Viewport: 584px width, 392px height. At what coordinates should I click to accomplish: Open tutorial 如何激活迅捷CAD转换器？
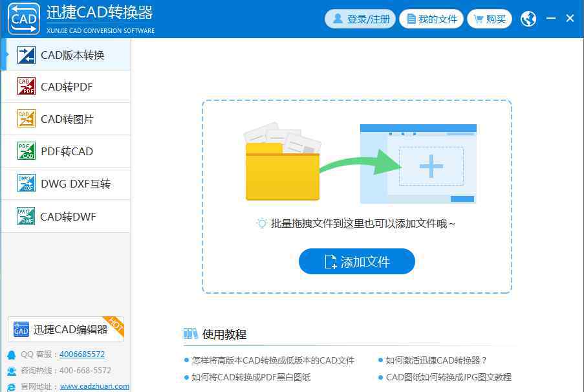[436, 360]
